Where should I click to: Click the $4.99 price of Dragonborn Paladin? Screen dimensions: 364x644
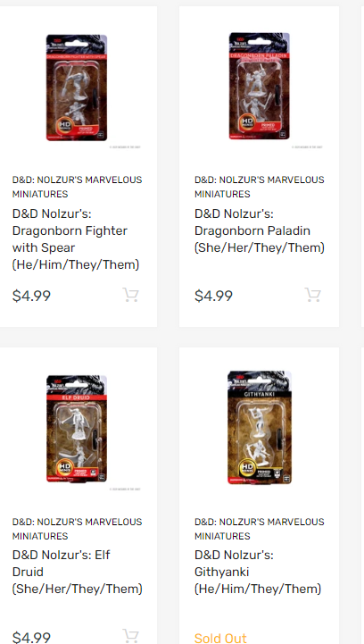[x=214, y=296]
